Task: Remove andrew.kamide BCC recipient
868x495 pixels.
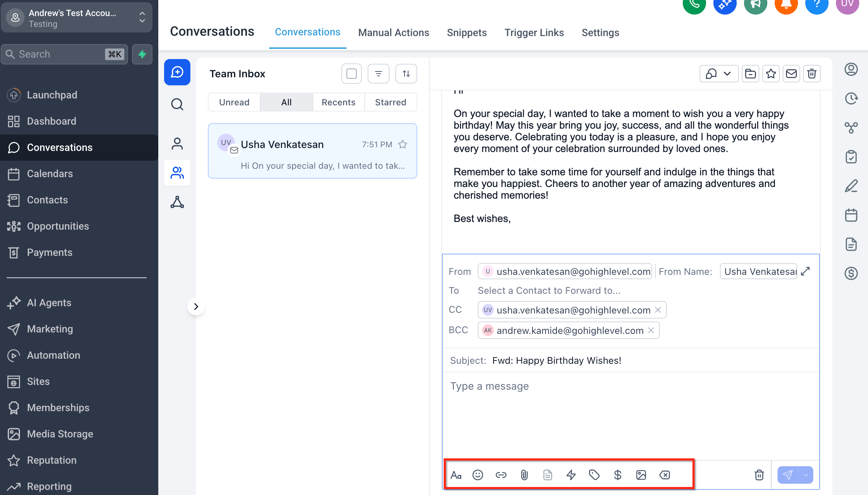Action: 651,330
